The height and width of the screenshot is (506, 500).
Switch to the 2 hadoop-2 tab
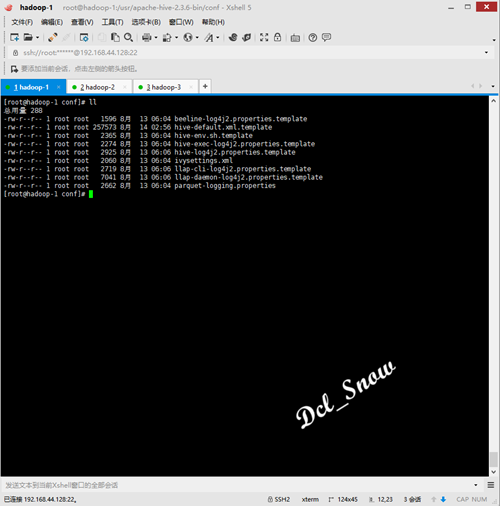coord(97,87)
